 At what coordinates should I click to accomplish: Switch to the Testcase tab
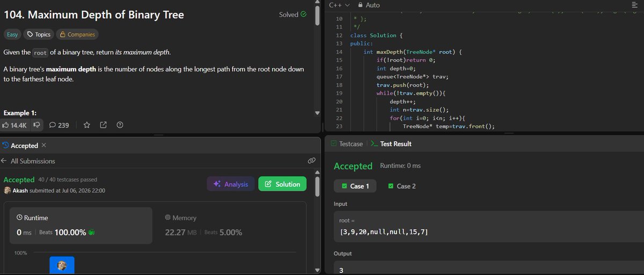347,144
